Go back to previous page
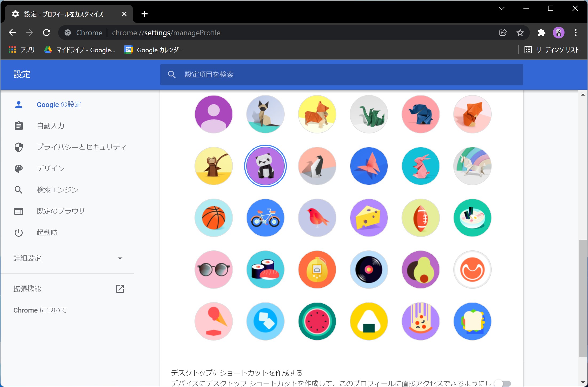The height and width of the screenshot is (387, 588). pyautogui.click(x=12, y=33)
